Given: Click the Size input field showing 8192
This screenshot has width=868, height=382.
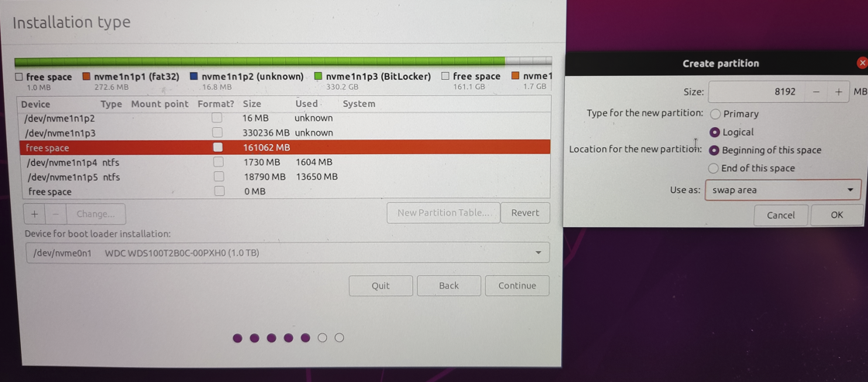Looking at the screenshot, I should (756, 92).
